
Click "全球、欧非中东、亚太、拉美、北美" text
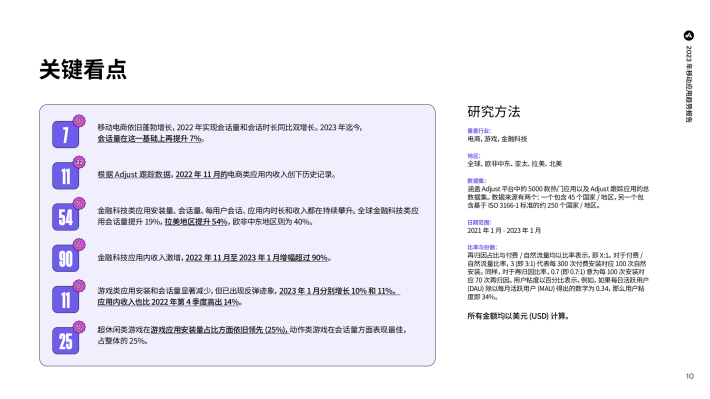514,164
